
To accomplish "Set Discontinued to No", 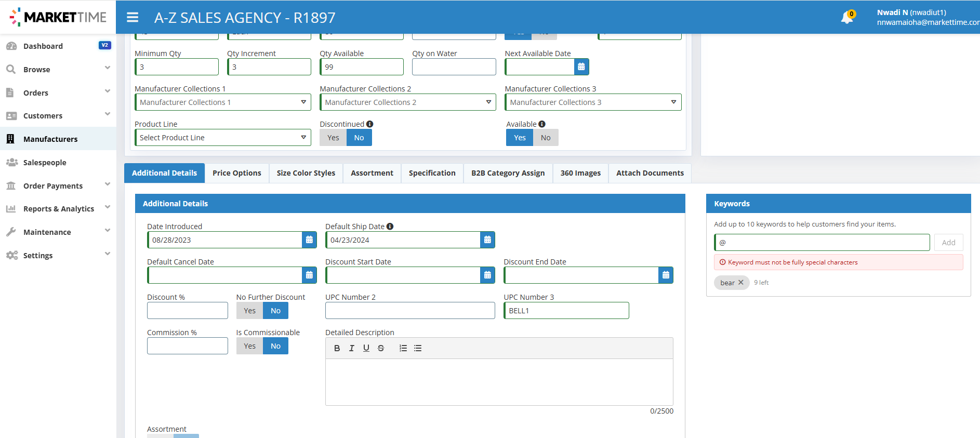I will pos(359,138).
